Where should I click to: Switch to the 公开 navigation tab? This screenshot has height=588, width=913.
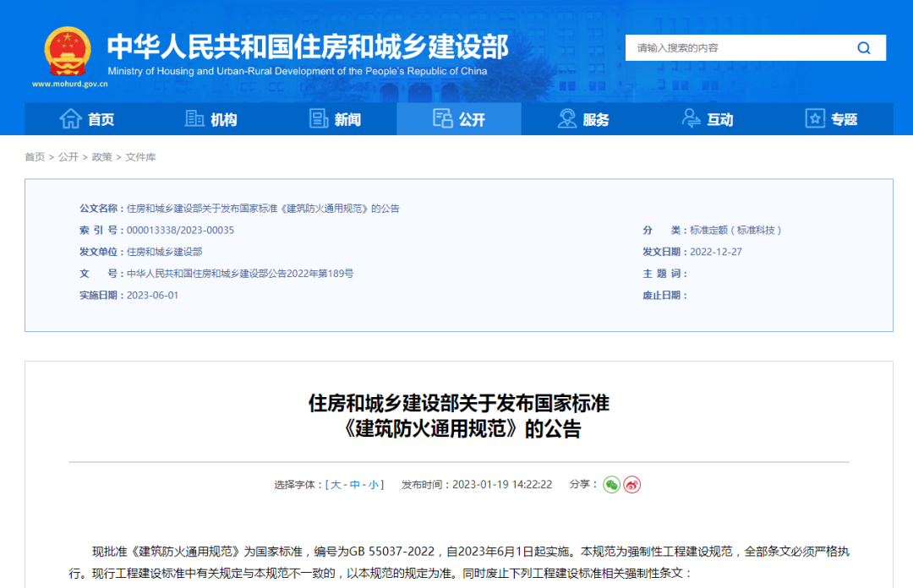coord(459,119)
